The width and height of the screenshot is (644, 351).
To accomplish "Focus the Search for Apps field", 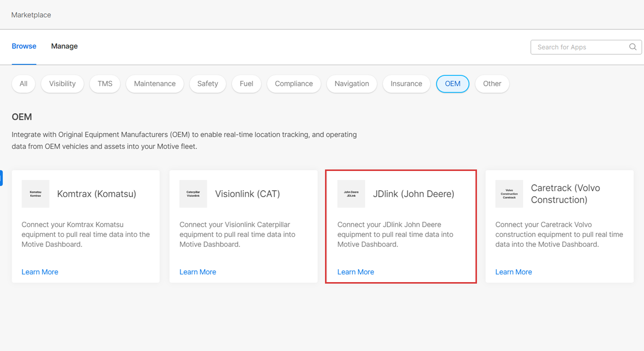I will click(x=579, y=47).
